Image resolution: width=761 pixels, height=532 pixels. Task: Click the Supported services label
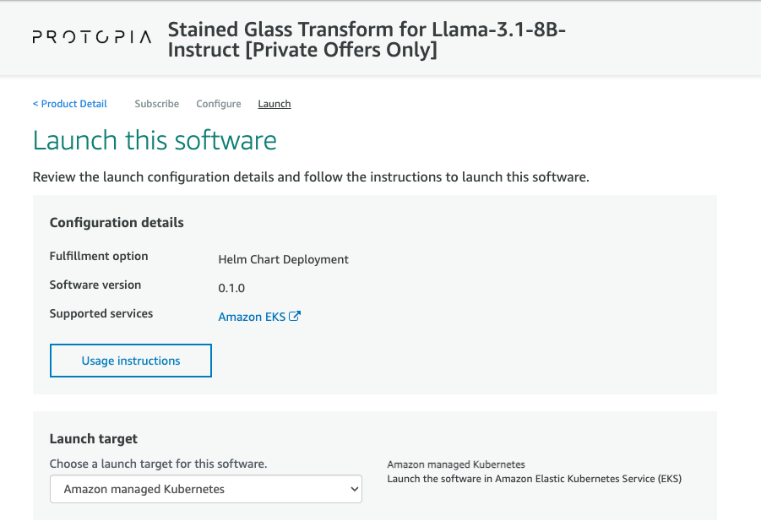101,313
